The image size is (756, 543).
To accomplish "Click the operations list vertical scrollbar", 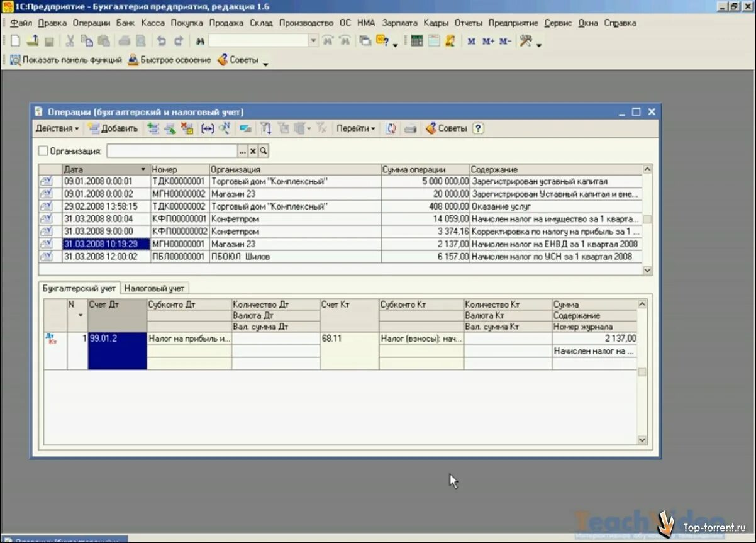I will pos(647,220).
